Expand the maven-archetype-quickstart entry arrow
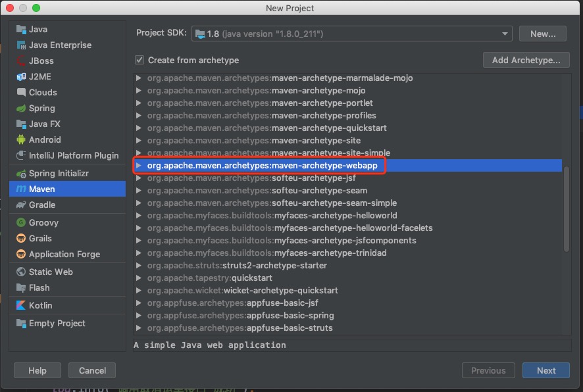The height and width of the screenshot is (392, 583). tap(139, 128)
